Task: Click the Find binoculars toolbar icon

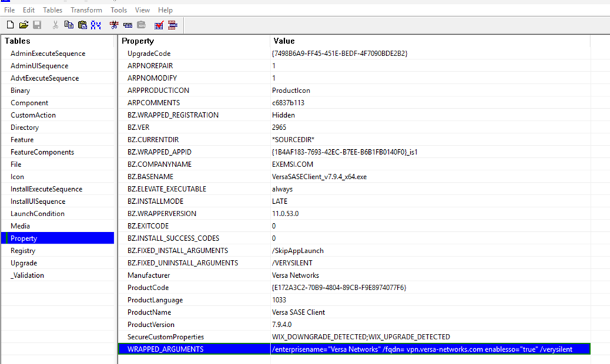Action: [96, 25]
